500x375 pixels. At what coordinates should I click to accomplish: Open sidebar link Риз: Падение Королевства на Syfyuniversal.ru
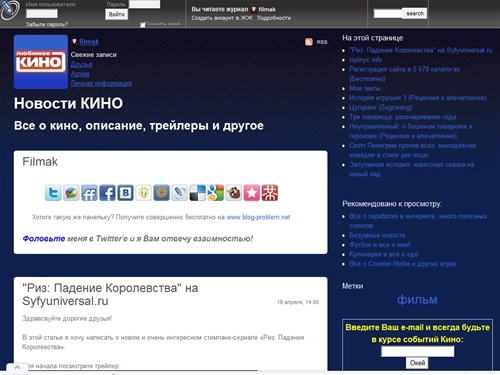click(421, 50)
